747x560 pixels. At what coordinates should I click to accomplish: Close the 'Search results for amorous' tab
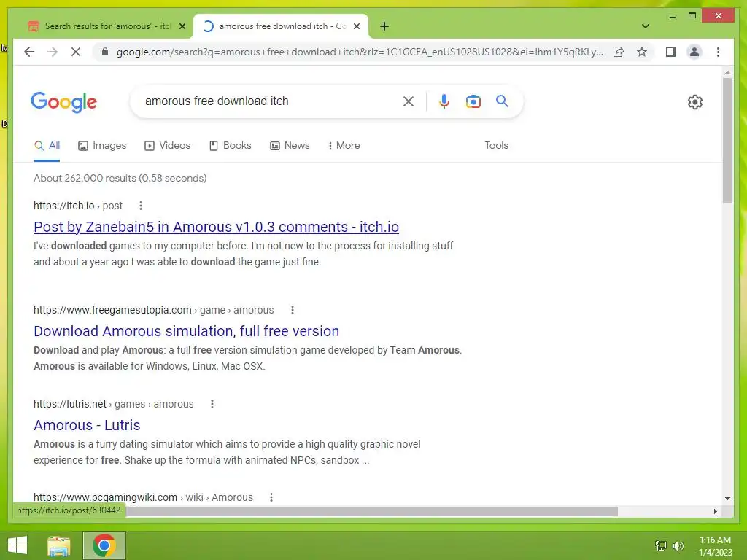pyautogui.click(x=182, y=26)
